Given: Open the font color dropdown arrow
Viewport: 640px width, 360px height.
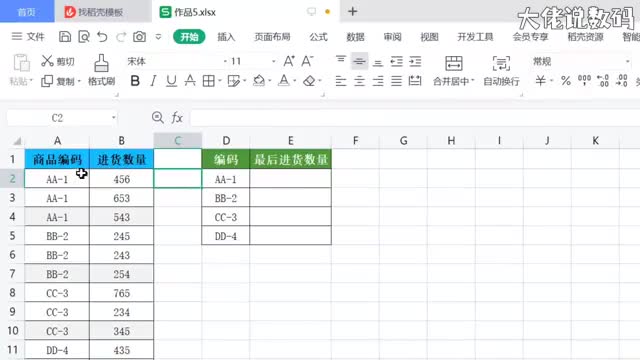Looking at the screenshot, I should 294,81.
